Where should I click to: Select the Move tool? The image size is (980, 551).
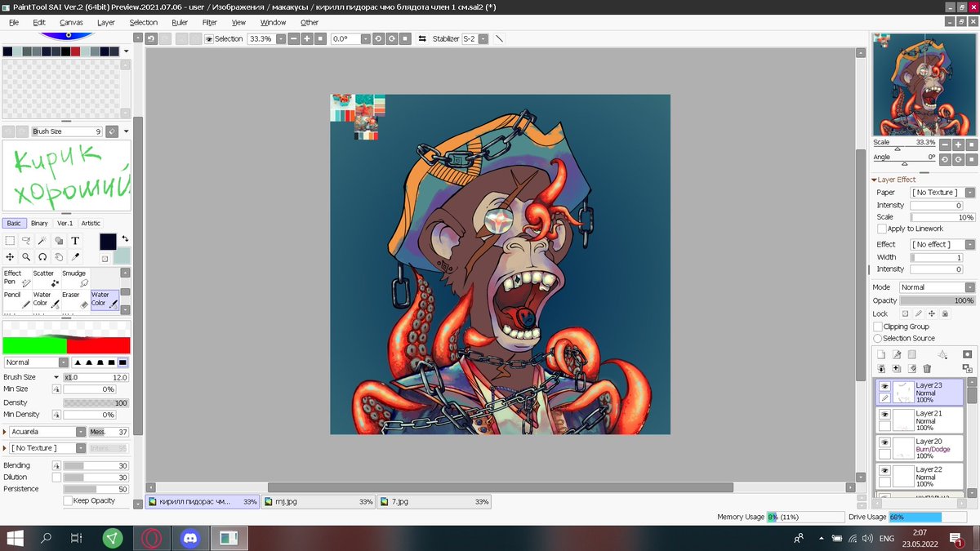(10, 257)
